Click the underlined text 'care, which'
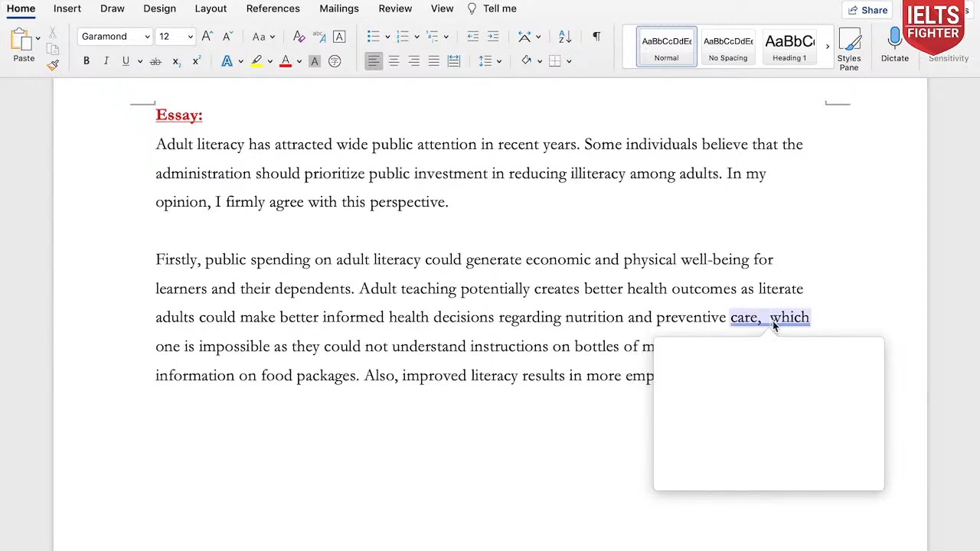The height and width of the screenshot is (551, 980). pos(769,318)
